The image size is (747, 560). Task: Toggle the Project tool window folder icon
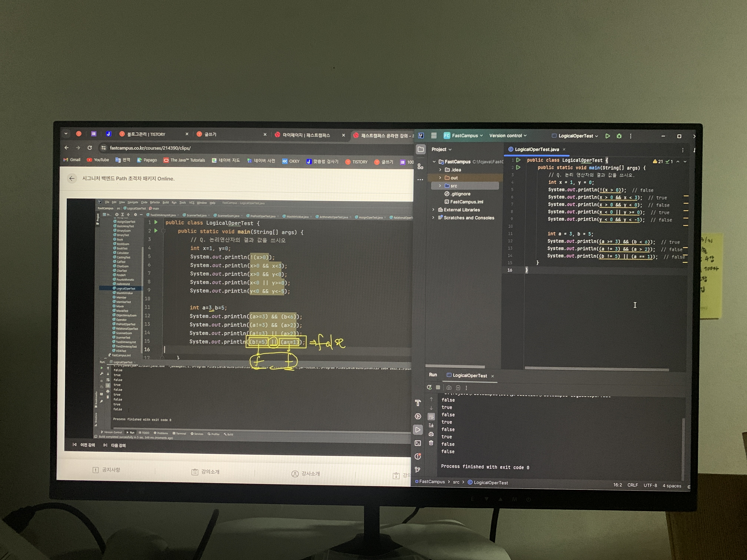421,149
